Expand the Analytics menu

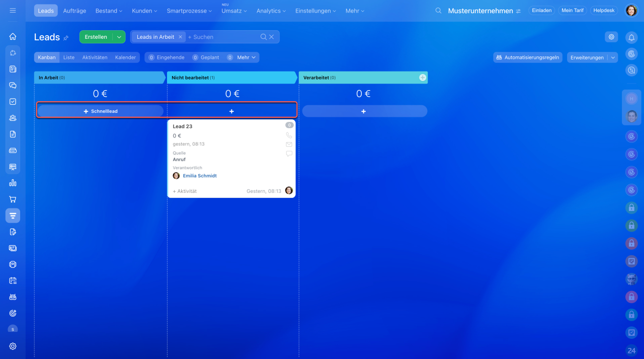pyautogui.click(x=271, y=11)
